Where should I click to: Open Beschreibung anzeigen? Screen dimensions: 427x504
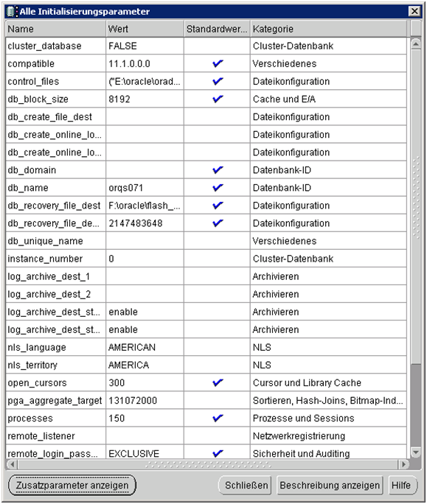(x=330, y=485)
